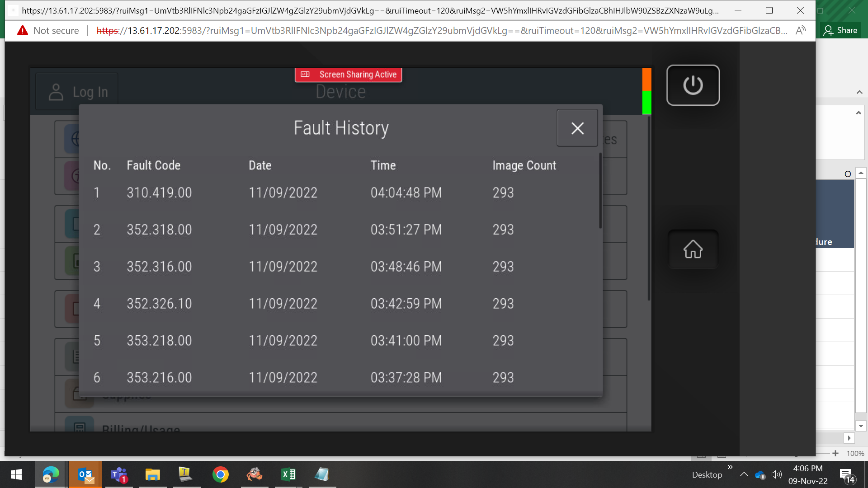Viewport: 868px width, 488px height.
Task: Open Google Chrome from the taskbar
Action: click(221, 474)
